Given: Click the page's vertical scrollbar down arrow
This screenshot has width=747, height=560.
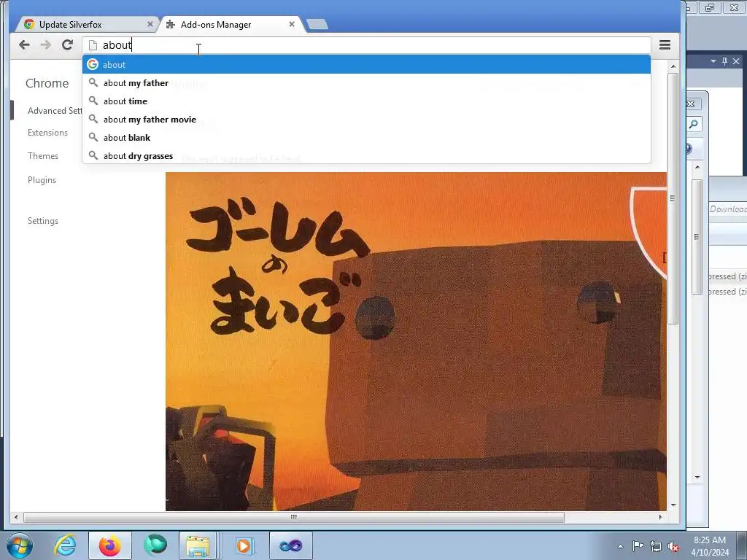Looking at the screenshot, I should pos(673,505).
